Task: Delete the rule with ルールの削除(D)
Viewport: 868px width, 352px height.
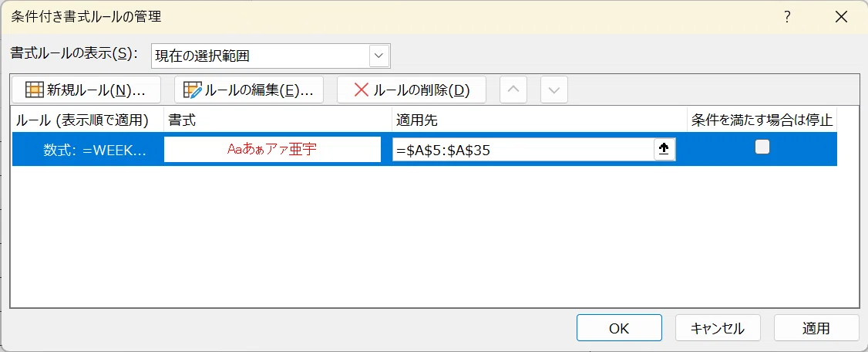Action: pyautogui.click(x=412, y=90)
